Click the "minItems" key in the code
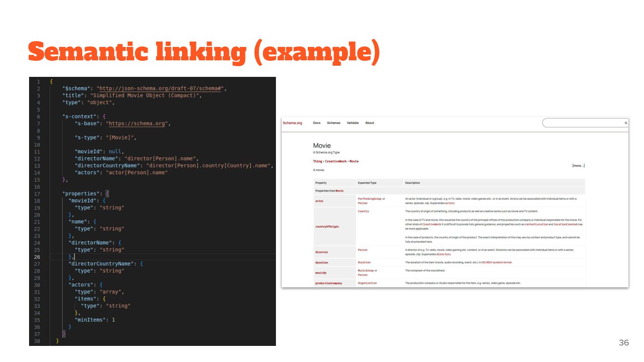 point(90,320)
